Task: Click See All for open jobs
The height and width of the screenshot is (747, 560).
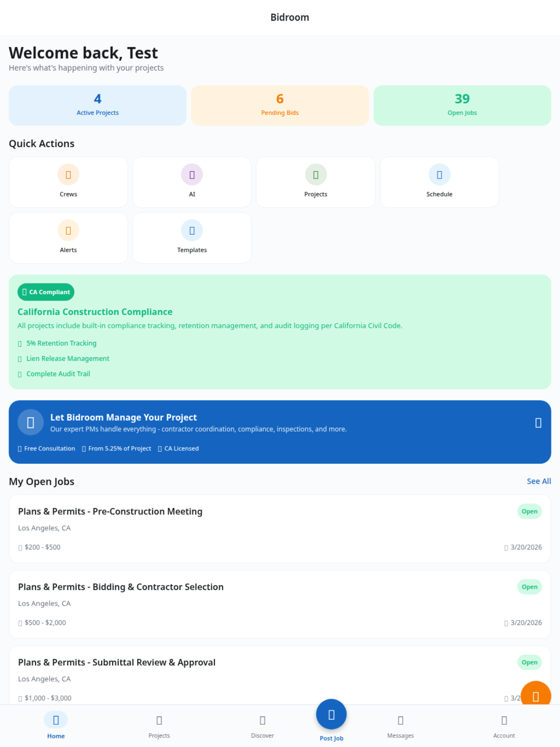Action: tap(539, 481)
